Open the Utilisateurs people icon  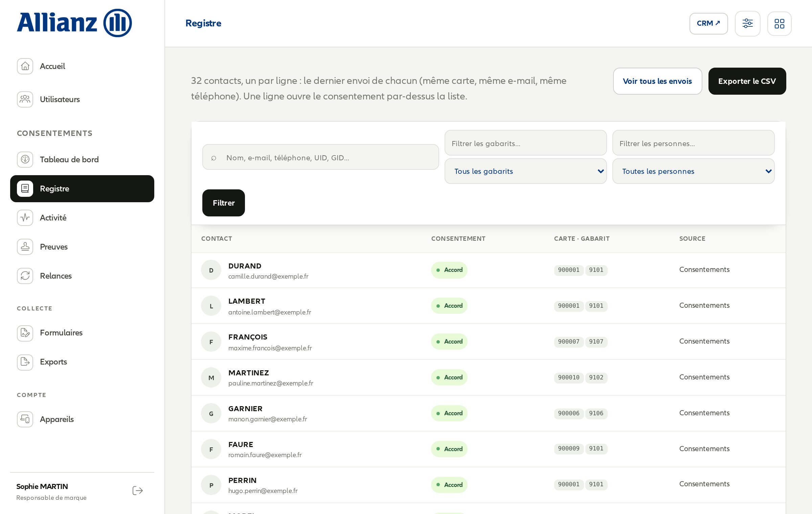[25, 99]
